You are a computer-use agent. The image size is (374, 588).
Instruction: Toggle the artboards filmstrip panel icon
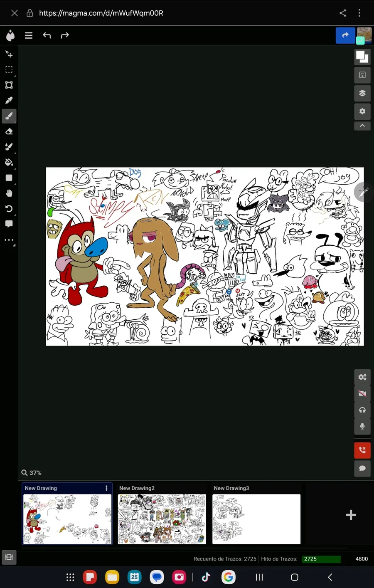[9, 557]
